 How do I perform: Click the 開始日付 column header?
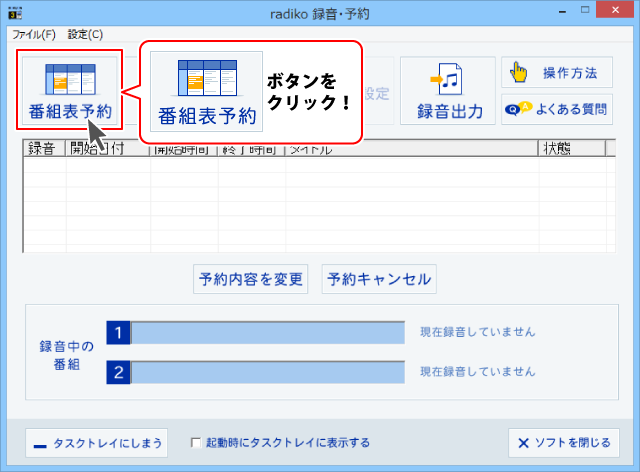pos(107,148)
